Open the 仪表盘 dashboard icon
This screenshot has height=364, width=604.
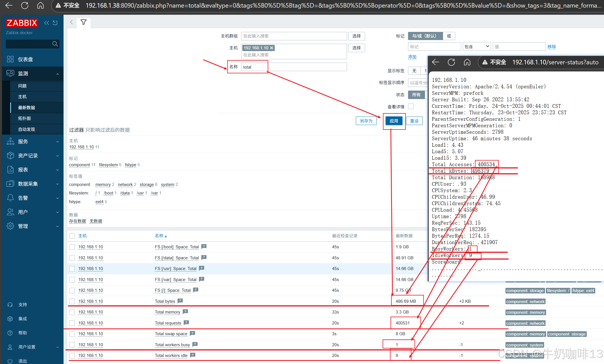point(10,59)
